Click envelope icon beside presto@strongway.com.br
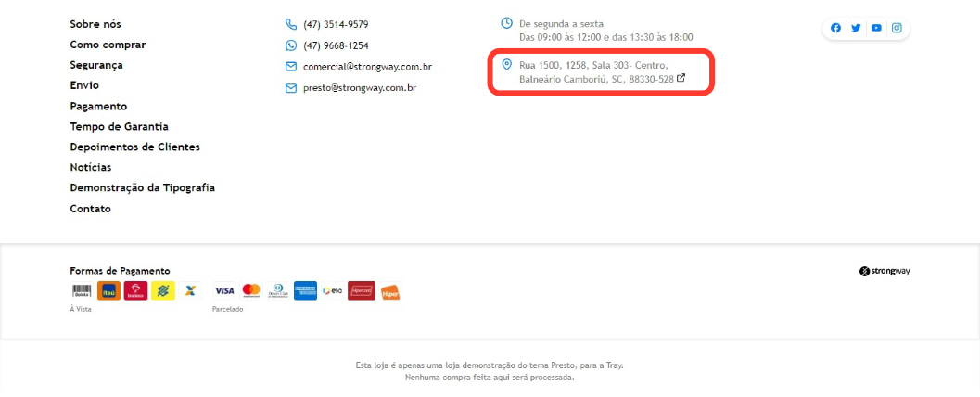Viewport: 980px width, 397px height. [290, 88]
